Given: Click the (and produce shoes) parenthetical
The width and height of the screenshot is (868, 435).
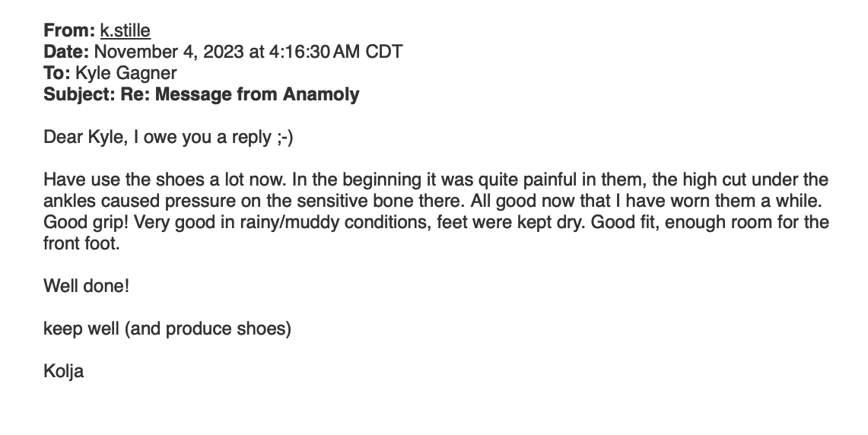Looking at the screenshot, I should 208,329.
